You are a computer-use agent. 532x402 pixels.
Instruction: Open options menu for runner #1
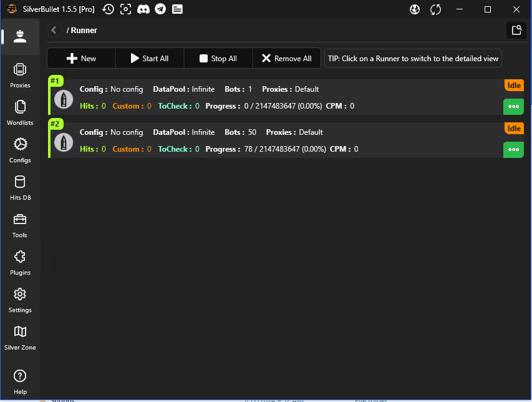[513, 106]
